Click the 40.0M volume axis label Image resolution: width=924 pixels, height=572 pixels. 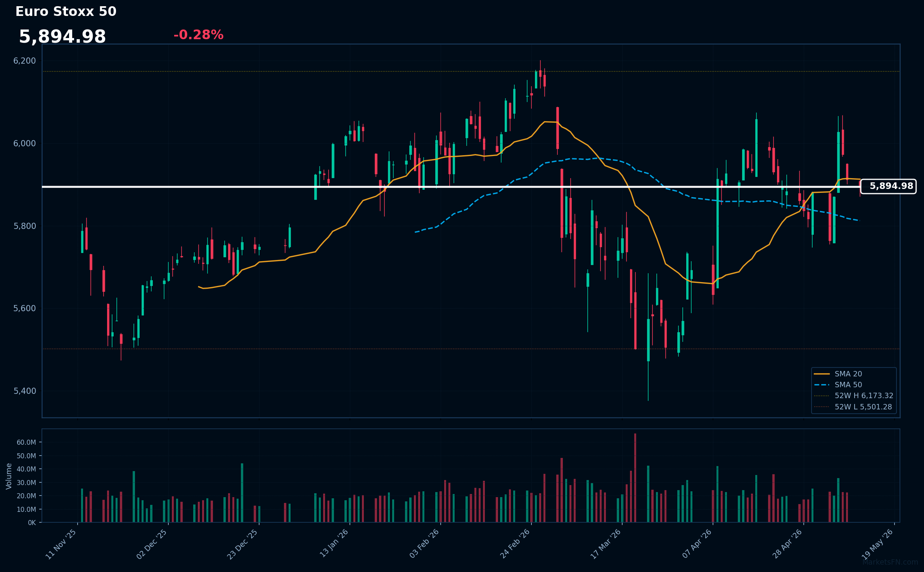(x=26, y=469)
